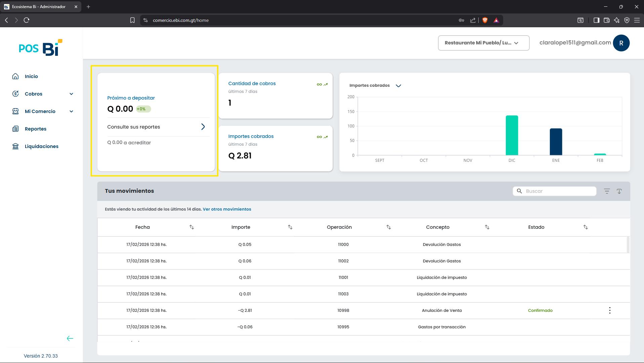The image size is (644, 363).
Task: Focus the Buscar search field
Action: pos(555,191)
